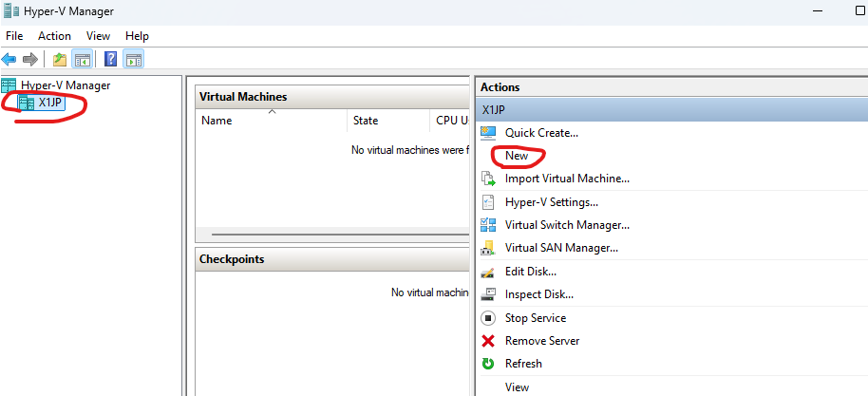Open Help via blue question mark icon
This screenshot has height=396, width=868.
[110, 59]
